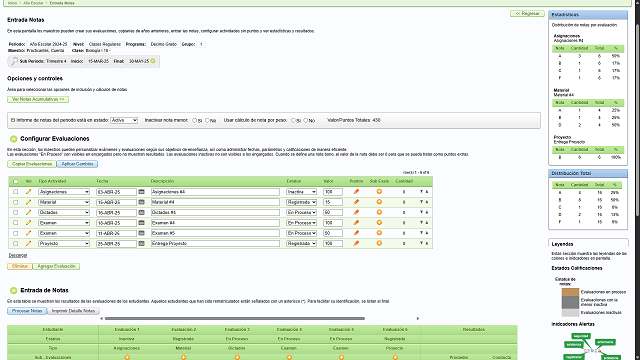Image resolution: width=640 pixels, height=360 pixels.
Task: Click page vertical scrollbar thumb
Action: click(x=637, y=120)
